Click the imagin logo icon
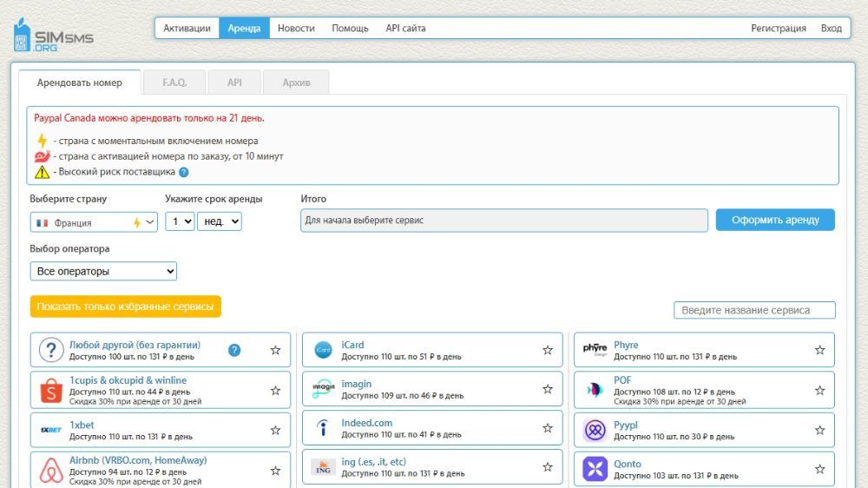868x488 pixels. click(323, 389)
